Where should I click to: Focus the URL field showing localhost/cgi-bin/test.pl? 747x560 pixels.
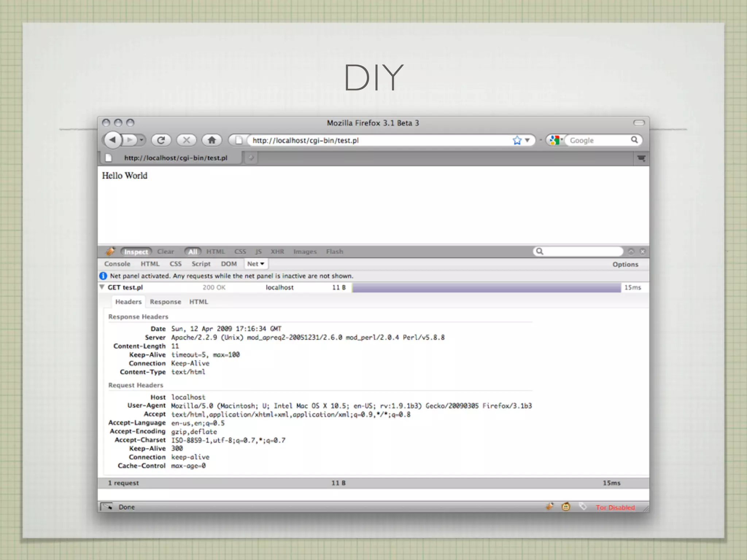[x=379, y=140]
